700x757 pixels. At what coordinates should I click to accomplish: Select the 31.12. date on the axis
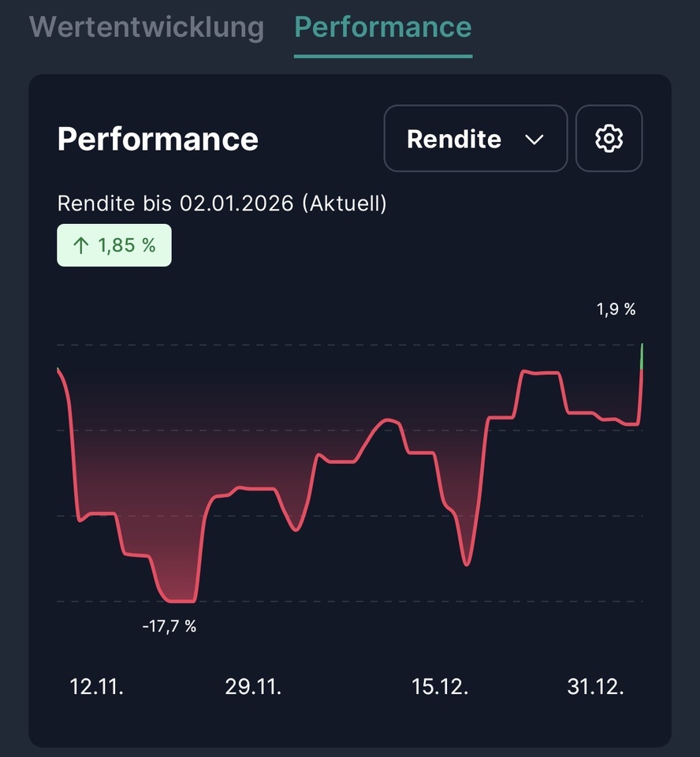click(595, 687)
